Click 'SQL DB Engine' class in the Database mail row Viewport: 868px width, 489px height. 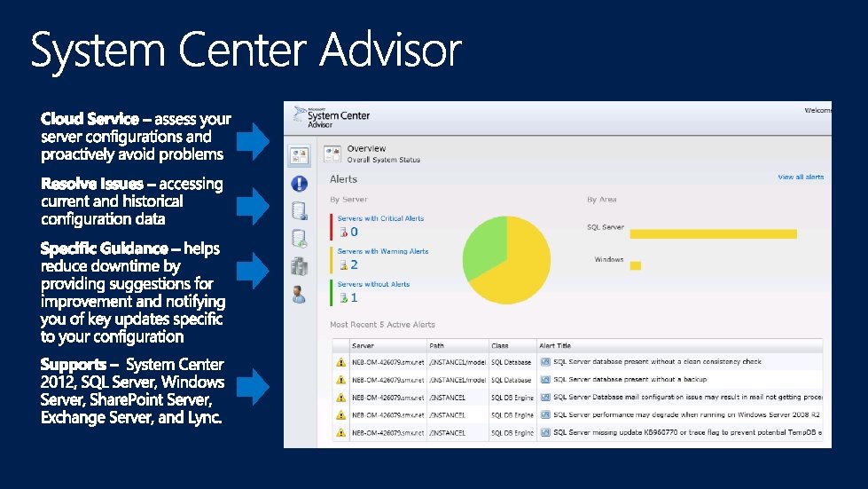coord(512,398)
